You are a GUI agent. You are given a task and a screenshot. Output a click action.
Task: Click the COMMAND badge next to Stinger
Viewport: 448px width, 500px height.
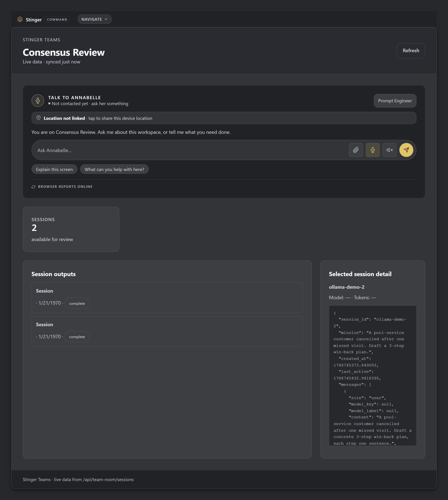[57, 19]
